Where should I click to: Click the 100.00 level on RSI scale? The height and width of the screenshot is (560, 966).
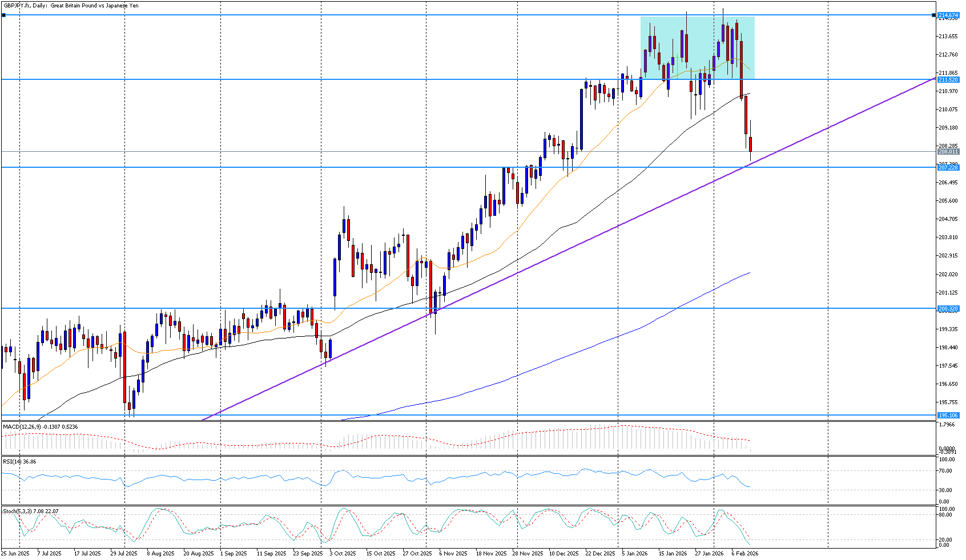click(x=947, y=460)
